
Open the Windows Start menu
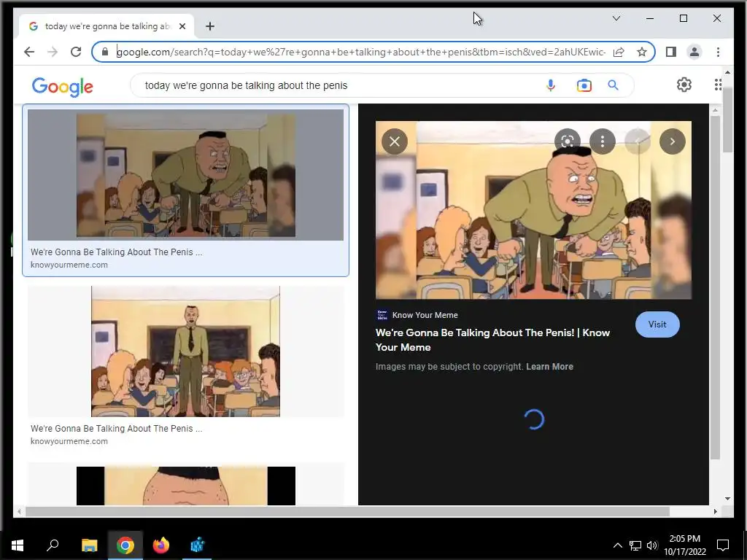click(18, 545)
